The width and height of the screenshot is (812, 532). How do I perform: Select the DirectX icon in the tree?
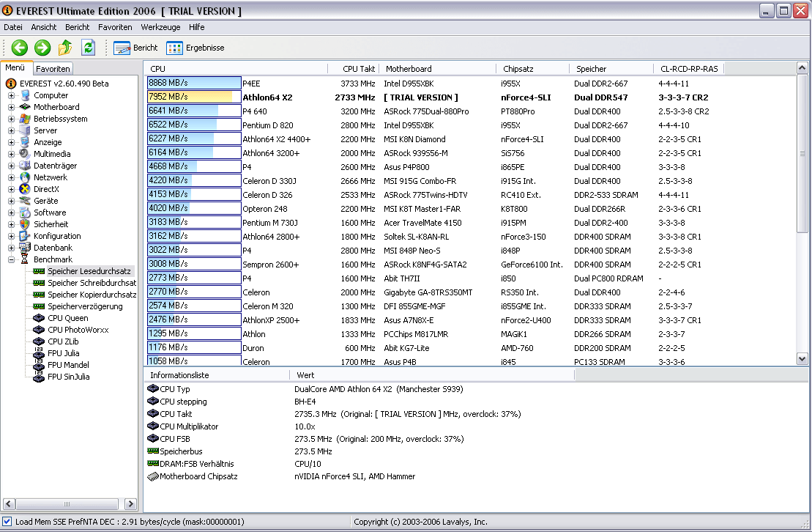(25, 189)
